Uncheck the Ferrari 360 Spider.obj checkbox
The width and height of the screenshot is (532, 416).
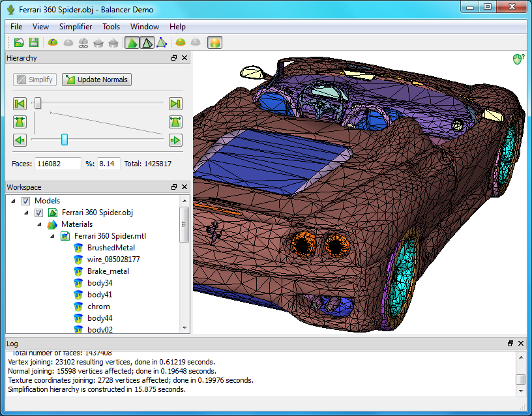38,213
